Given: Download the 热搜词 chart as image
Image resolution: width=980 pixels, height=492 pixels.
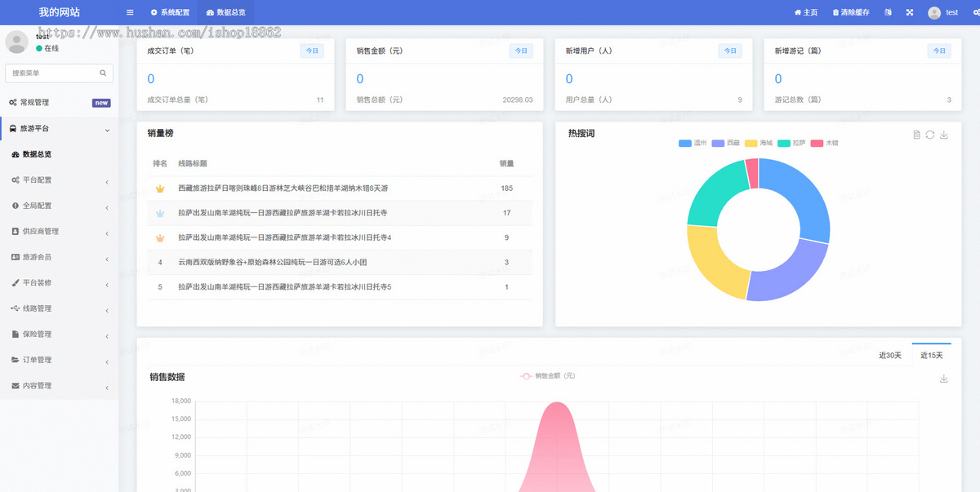Looking at the screenshot, I should coord(944,135).
